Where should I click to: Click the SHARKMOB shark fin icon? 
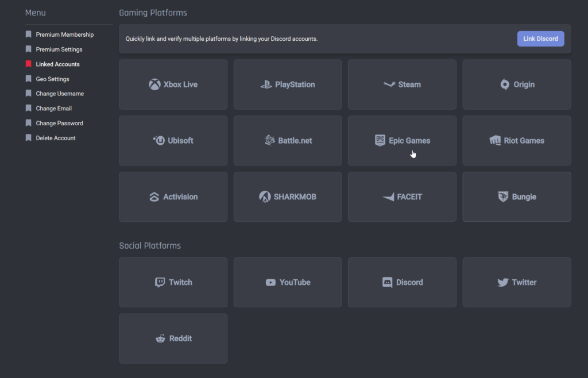pyautogui.click(x=265, y=196)
